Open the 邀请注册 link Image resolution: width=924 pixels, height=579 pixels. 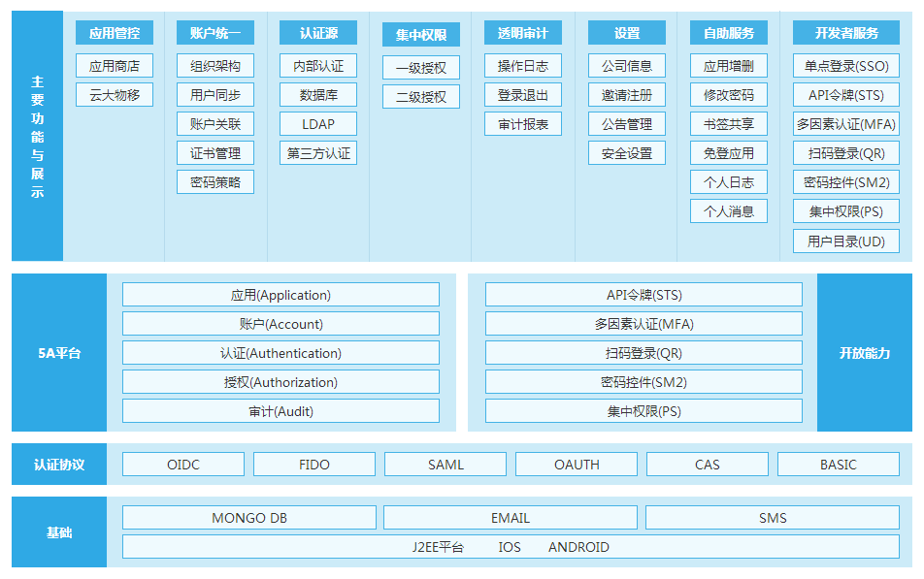626,95
